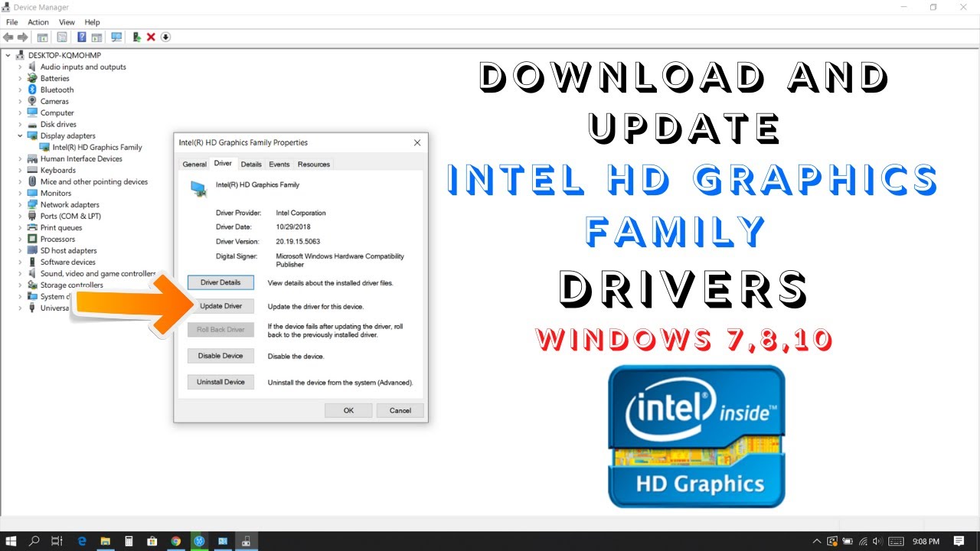Select the Driver tab in Properties
This screenshot has width=980, height=551.
223,163
